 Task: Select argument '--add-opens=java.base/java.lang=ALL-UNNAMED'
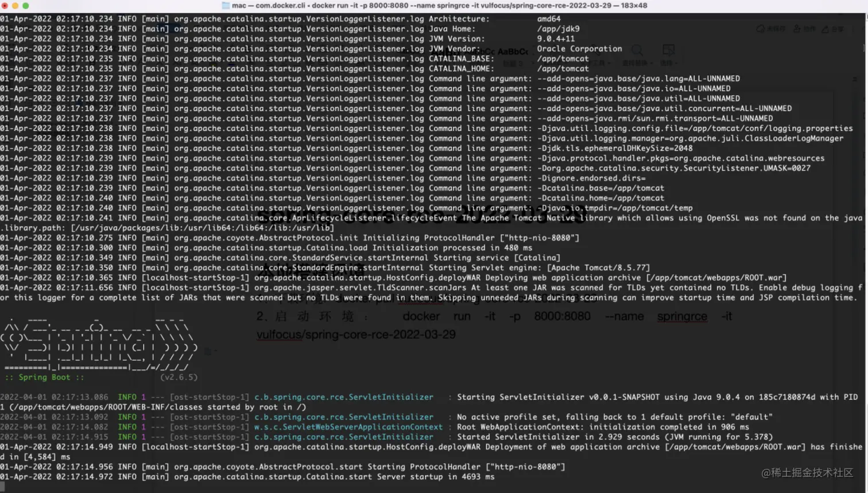(x=638, y=79)
